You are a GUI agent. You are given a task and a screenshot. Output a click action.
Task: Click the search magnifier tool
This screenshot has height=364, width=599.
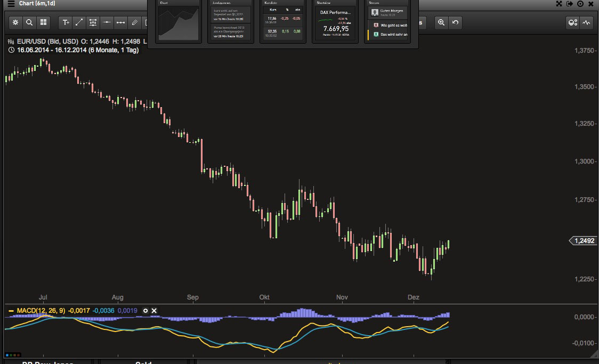[29, 22]
